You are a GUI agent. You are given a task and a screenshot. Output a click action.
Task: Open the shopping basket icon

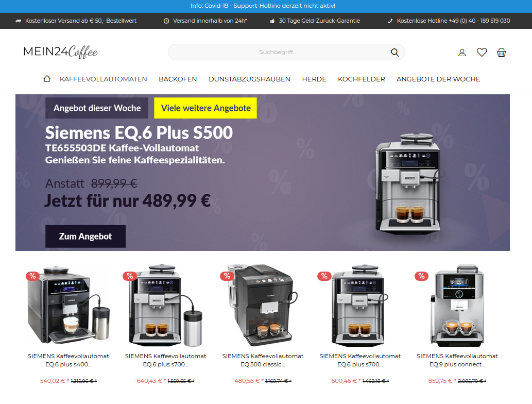pyautogui.click(x=502, y=52)
